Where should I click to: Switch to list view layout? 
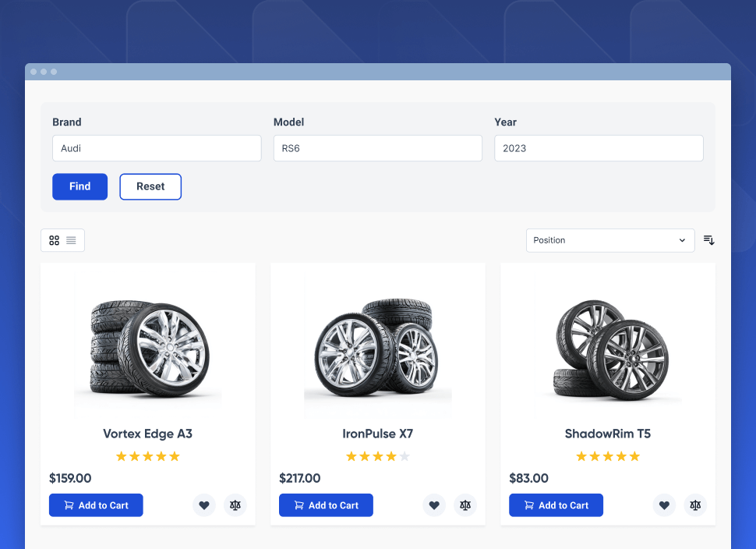(x=71, y=240)
